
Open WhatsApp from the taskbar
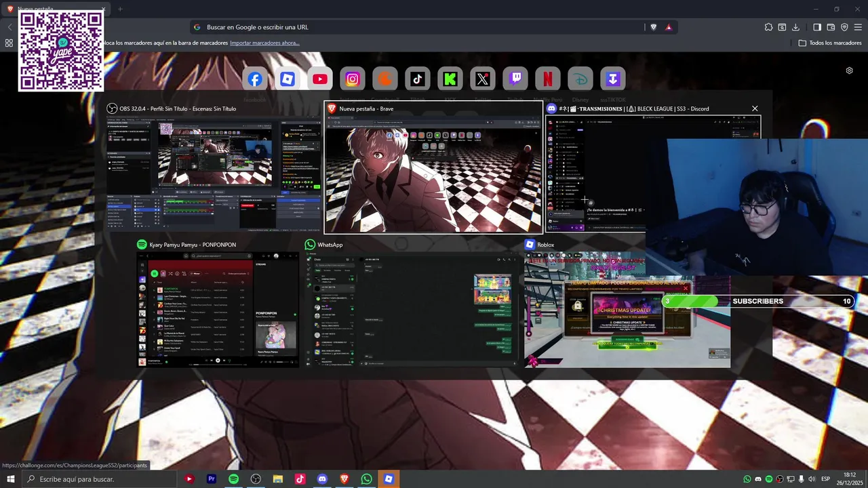[366, 479]
